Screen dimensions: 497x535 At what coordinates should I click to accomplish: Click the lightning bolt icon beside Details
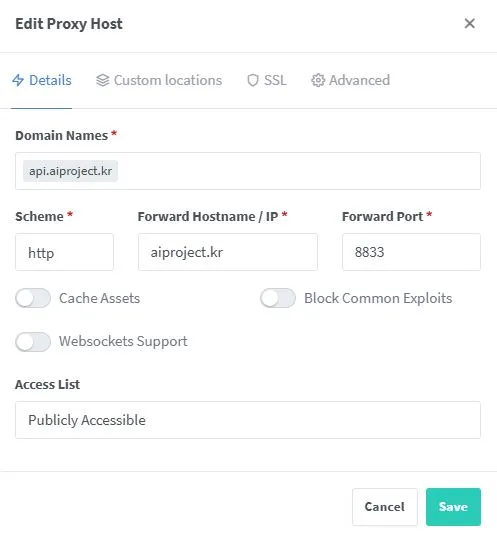18,81
